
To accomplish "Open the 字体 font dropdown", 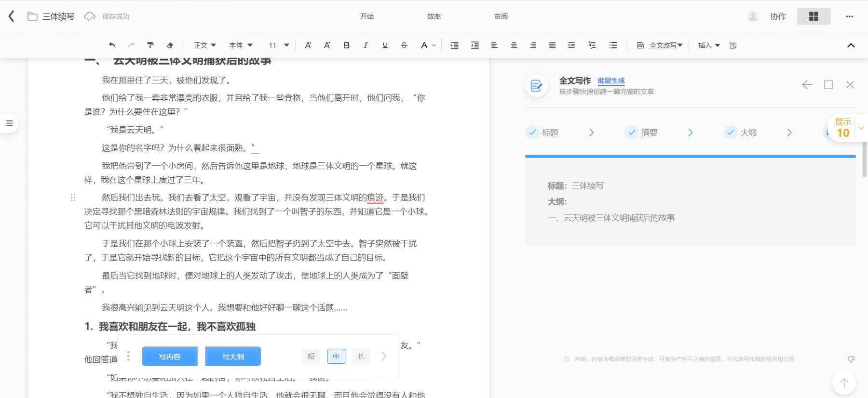I will coord(241,45).
